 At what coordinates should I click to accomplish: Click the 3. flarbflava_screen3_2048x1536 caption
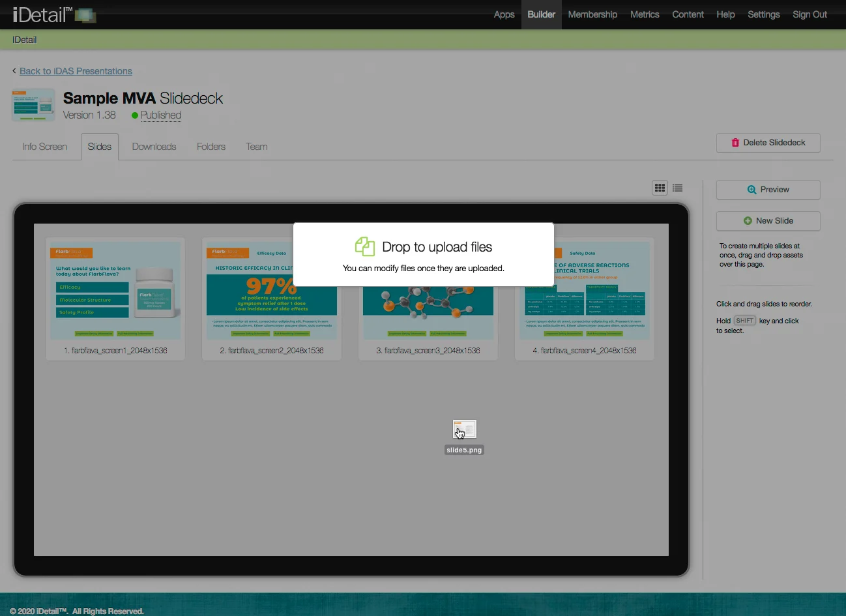[428, 351]
